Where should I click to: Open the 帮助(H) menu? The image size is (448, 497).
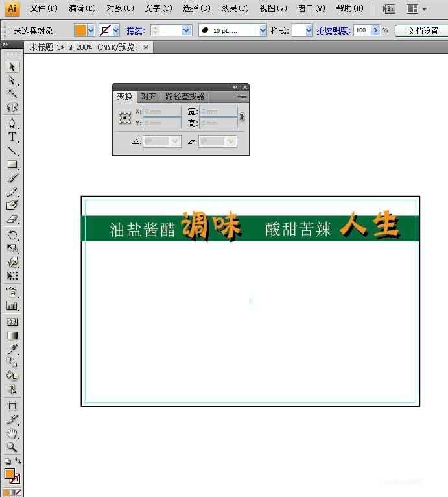(350, 8)
